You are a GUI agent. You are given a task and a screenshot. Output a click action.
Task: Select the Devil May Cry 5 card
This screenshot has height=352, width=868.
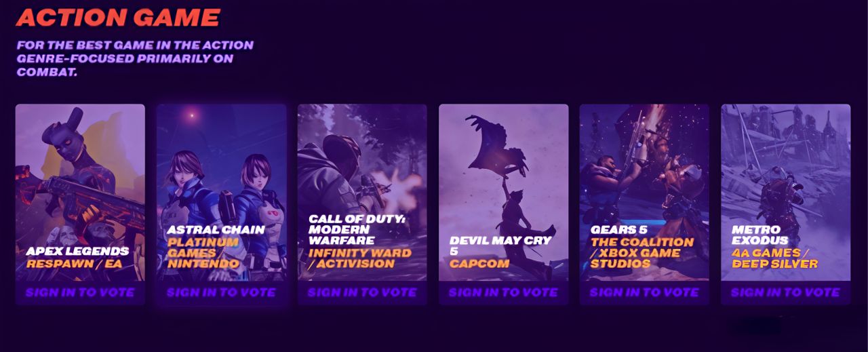[x=503, y=193]
